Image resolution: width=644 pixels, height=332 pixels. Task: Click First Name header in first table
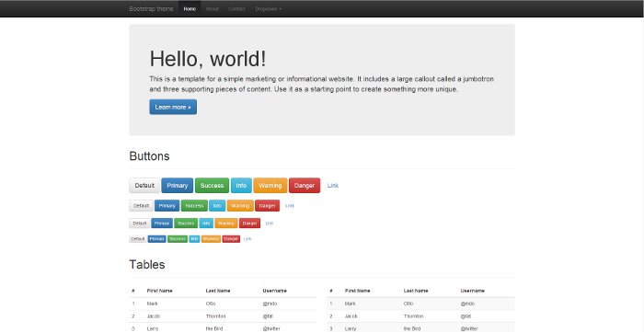(160, 291)
